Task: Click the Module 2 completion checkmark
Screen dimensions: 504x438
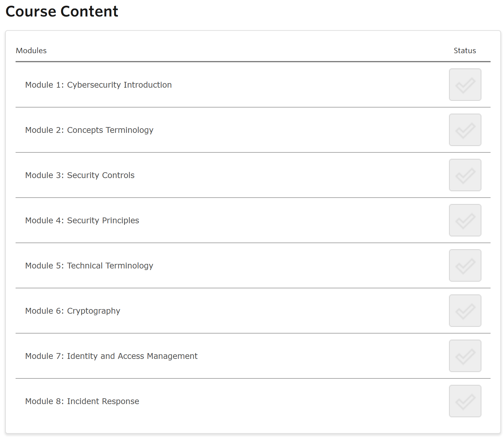Action: [x=465, y=130]
